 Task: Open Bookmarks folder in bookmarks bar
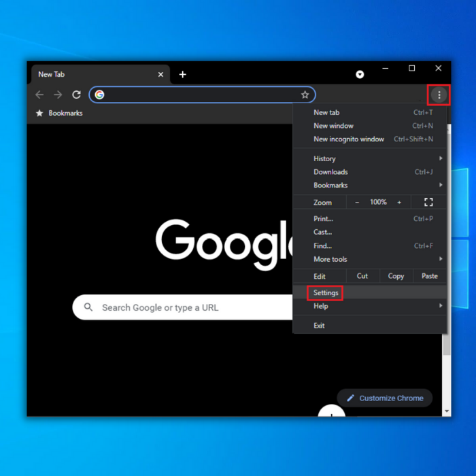pos(65,114)
